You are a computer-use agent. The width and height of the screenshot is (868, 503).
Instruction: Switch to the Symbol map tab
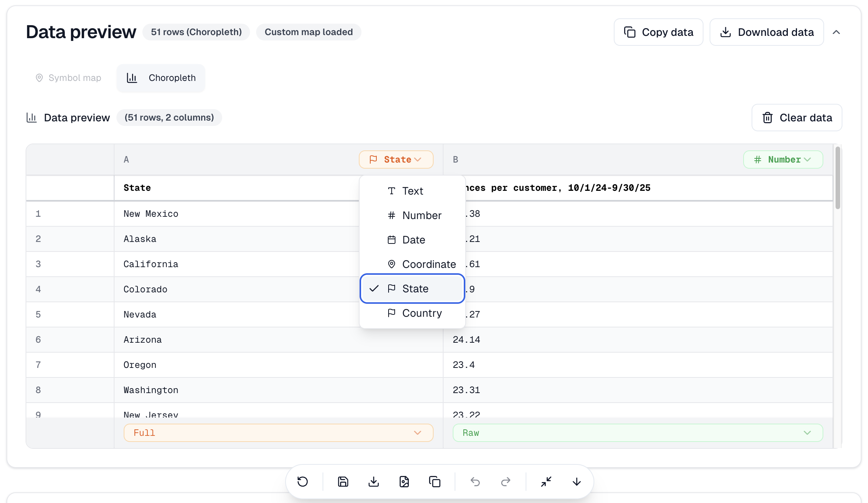click(68, 78)
